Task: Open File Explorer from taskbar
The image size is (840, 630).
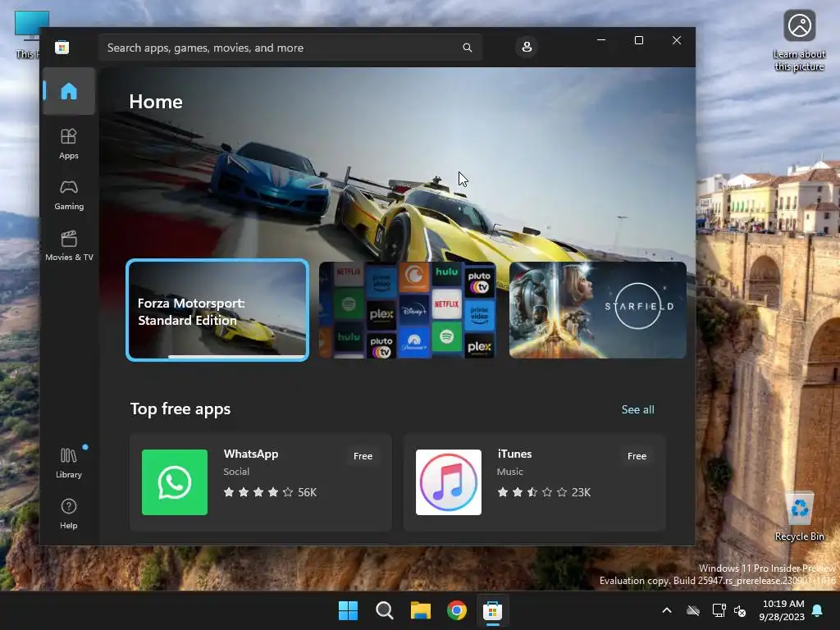Action: (421, 610)
